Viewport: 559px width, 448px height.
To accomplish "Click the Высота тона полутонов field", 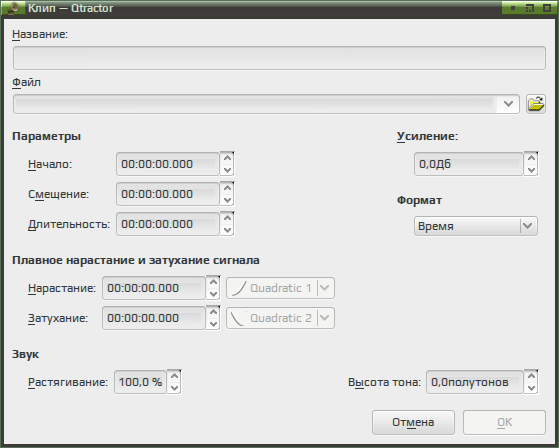I will [x=475, y=382].
